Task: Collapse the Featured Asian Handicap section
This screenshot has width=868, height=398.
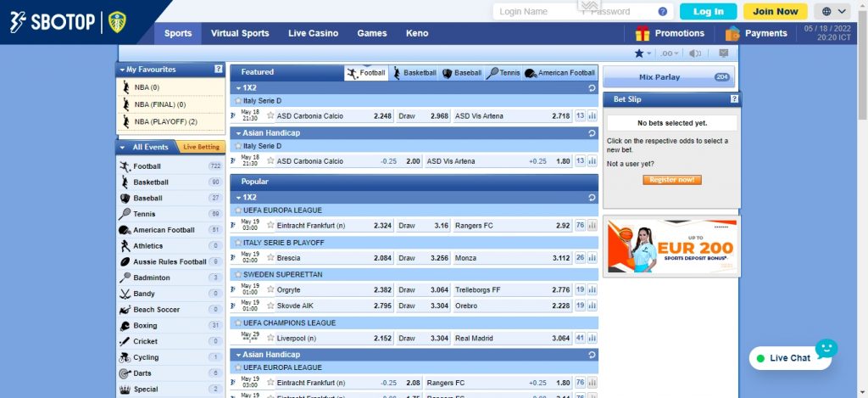Action: pos(238,133)
